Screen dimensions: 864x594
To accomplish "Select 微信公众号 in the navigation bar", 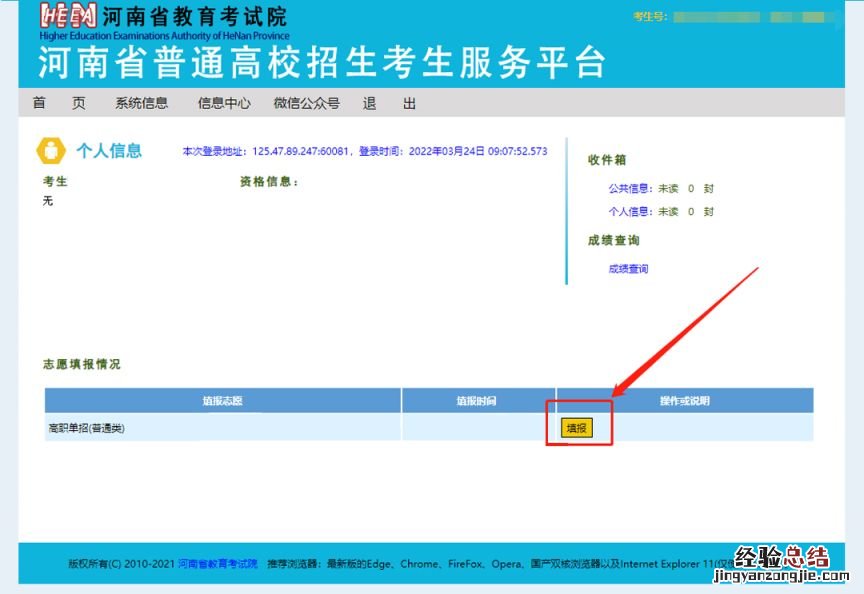I will tap(306, 103).
